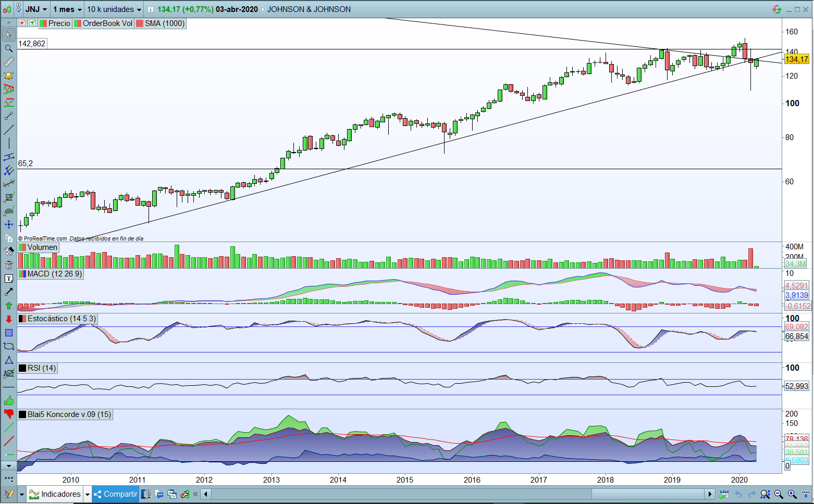814x504 pixels.
Task: Open the Blai5 Koncorde v.09 label
Action: [x=65, y=414]
